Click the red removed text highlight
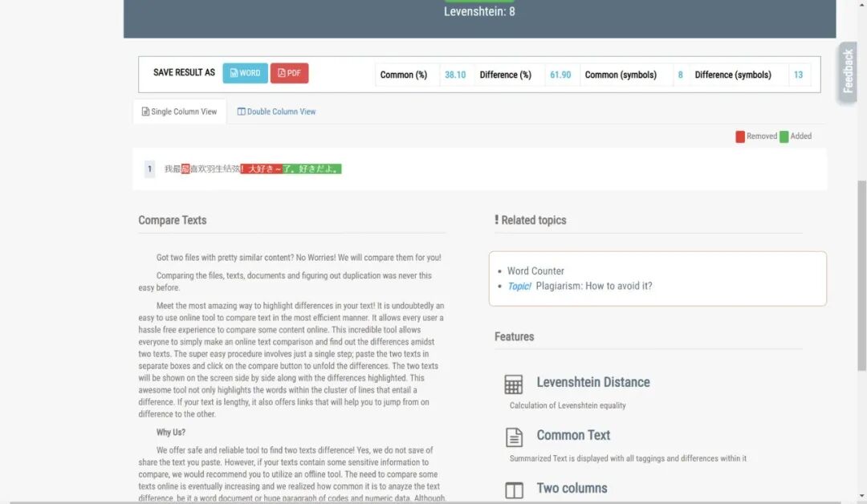The width and height of the screenshot is (867, 504). (261, 169)
